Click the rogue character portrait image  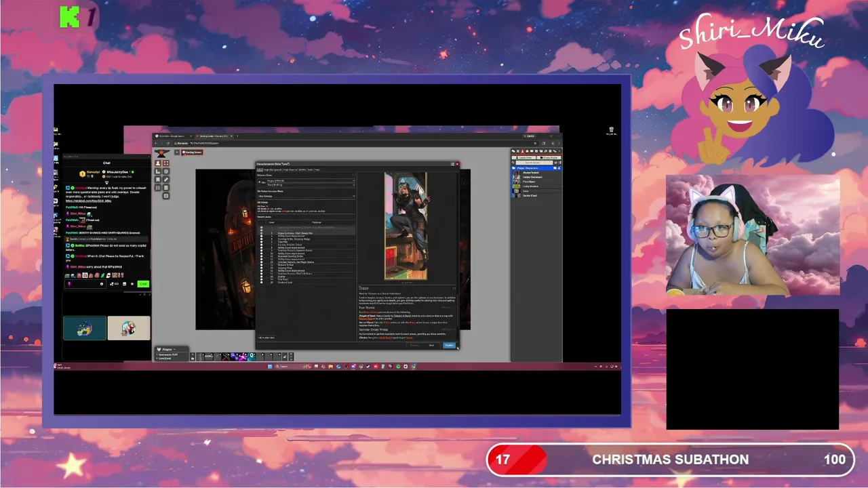point(406,226)
